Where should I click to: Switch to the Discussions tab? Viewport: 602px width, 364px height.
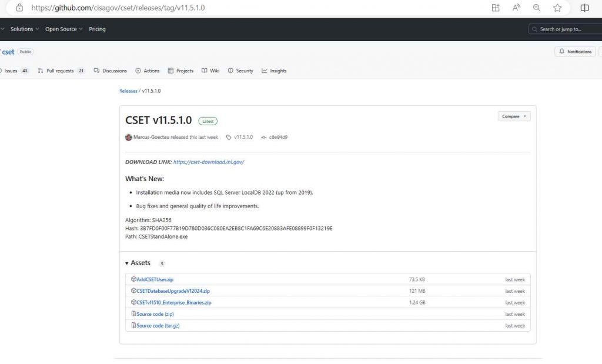click(110, 71)
